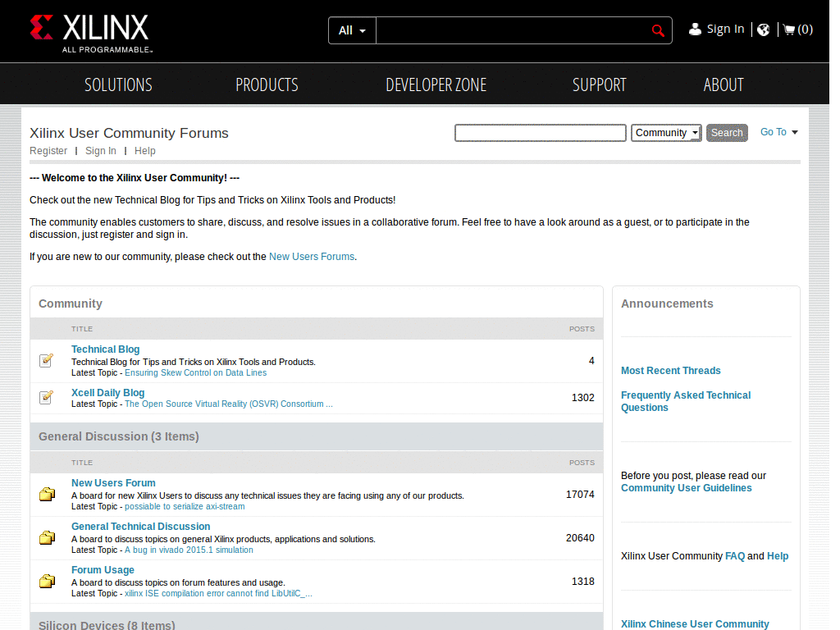Open the Forum Usage board

click(103, 570)
